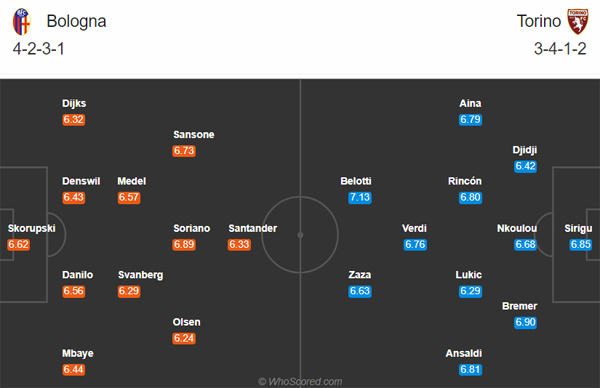Open the WhoScored.com watermark link

(x=300, y=381)
